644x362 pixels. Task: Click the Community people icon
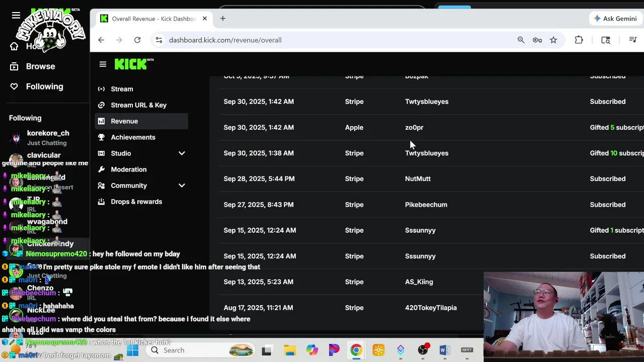point(101,186)
